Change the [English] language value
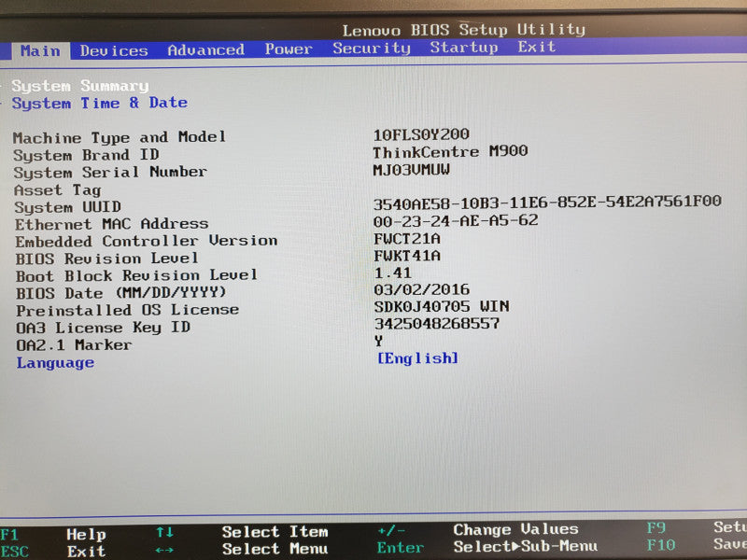This screenshot has width=747, height=560. (x=417, y=358)
